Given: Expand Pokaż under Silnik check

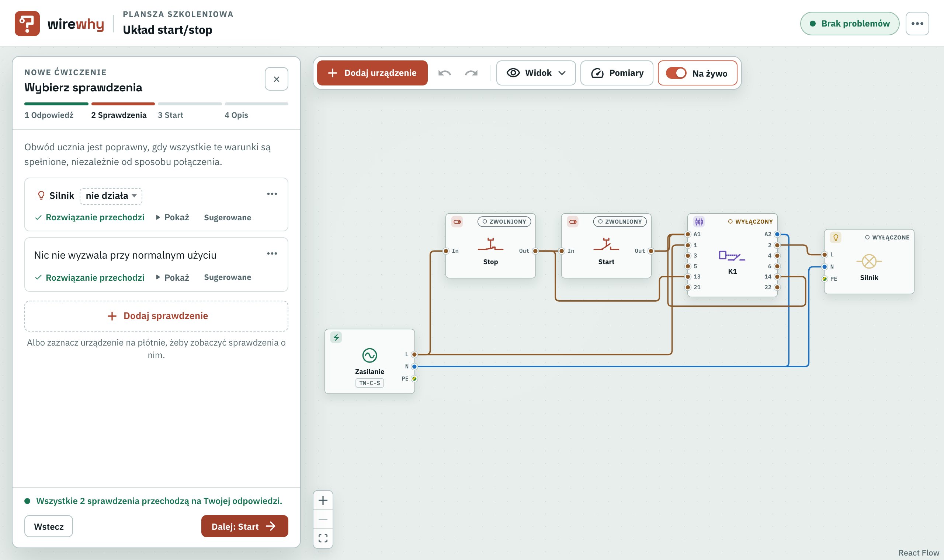Looking at the screenshot, I should 173,217.
